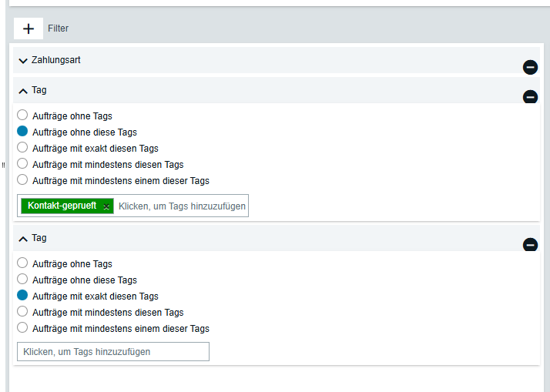Remove the first Tag filter via minus icon

[530, 97]
